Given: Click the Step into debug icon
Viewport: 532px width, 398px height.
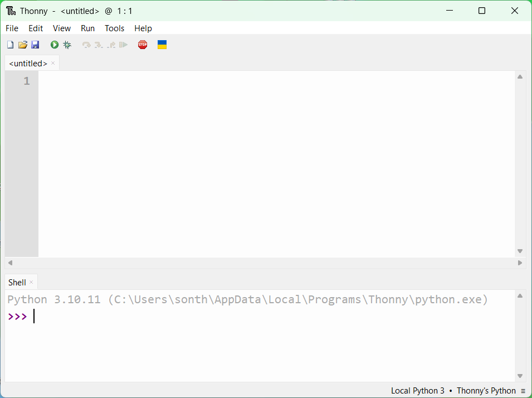Looking at the screenshot, I should (x=99, y=45).
